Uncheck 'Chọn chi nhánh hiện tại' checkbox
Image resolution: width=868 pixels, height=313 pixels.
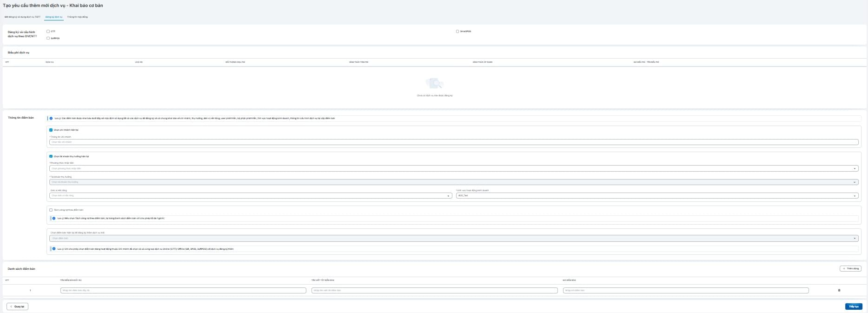[51, 130]
